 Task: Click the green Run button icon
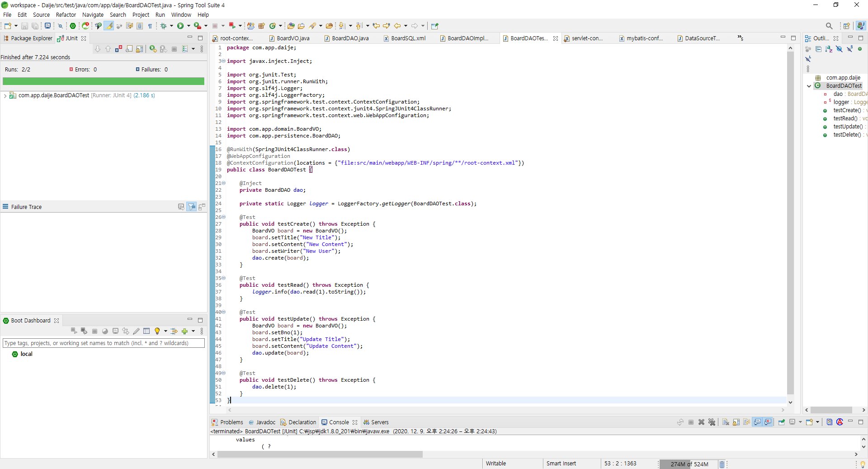pyautogui.click(x=180, y=26)
